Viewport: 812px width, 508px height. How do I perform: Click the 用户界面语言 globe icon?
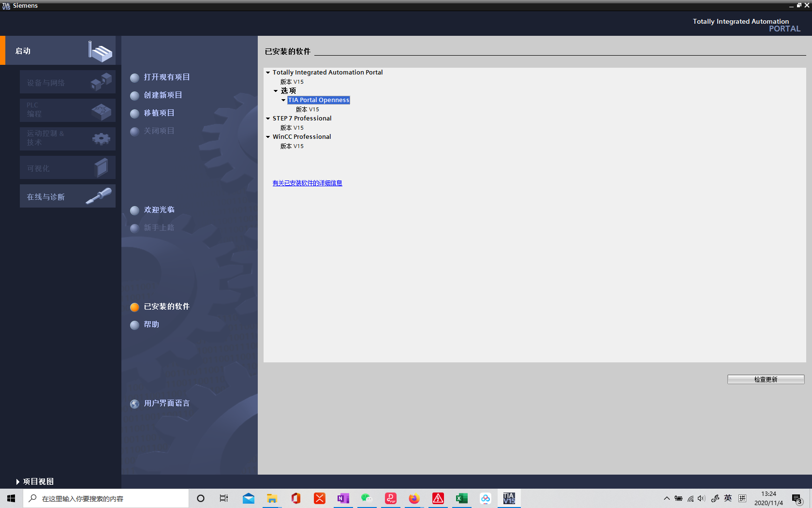134,403
